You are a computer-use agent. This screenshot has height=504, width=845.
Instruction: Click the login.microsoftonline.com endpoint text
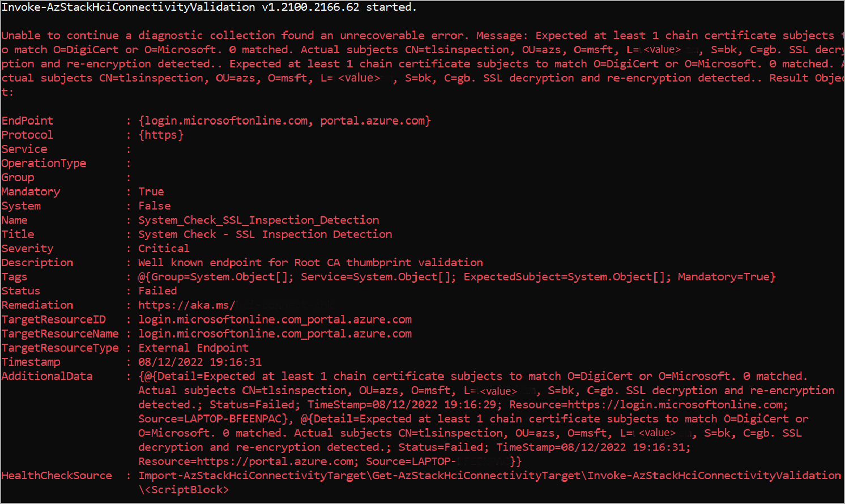pos(227,121)
